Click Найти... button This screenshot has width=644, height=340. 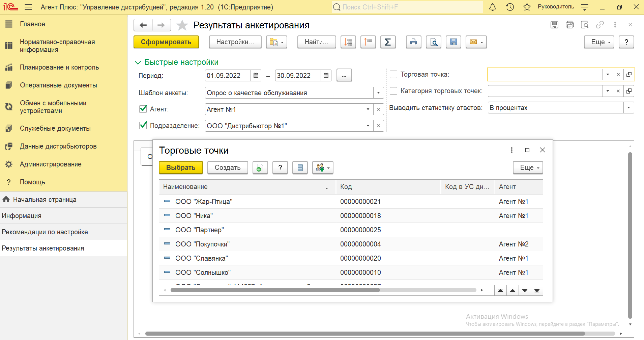[x=317, y=42]
